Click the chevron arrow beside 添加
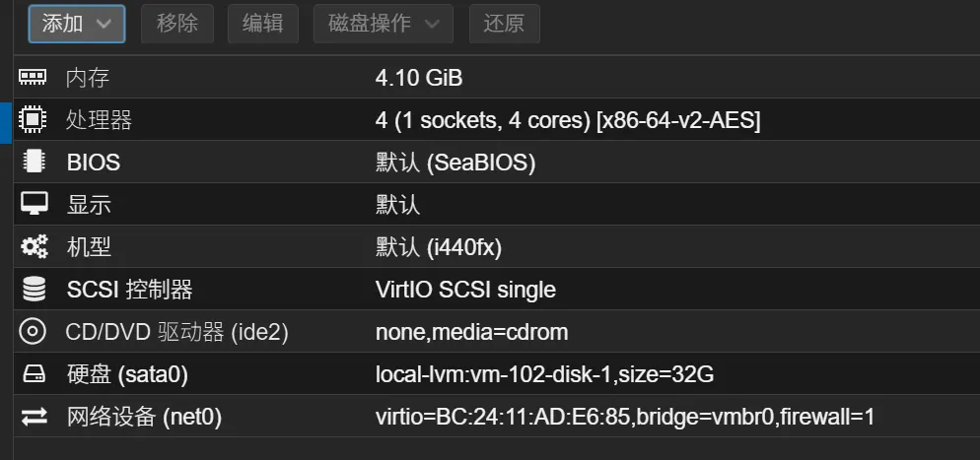This screenshot has width=980, height=460. pyautogui.click(x=104, y=25)
